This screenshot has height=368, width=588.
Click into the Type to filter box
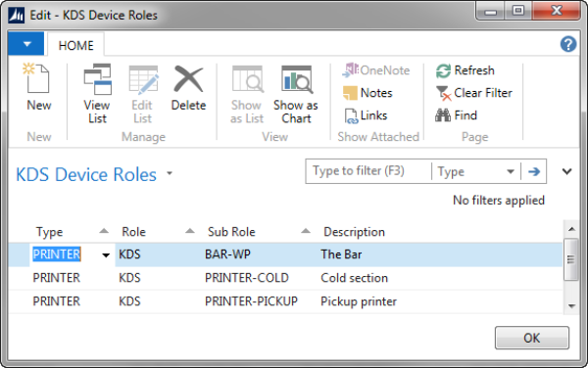click(x=369, y=171)
